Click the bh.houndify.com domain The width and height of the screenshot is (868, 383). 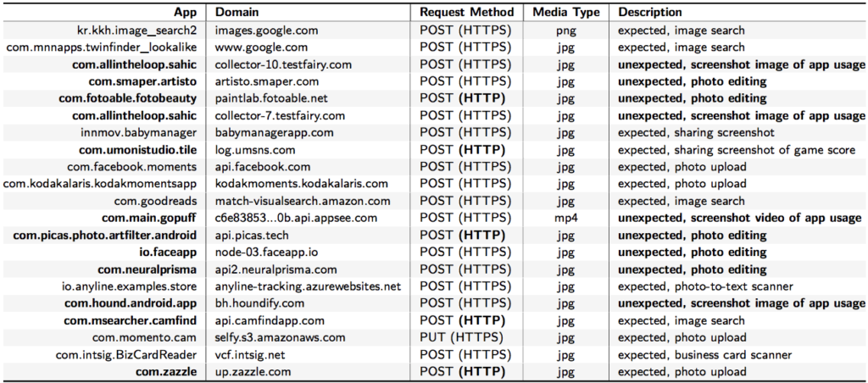(259, 303)
